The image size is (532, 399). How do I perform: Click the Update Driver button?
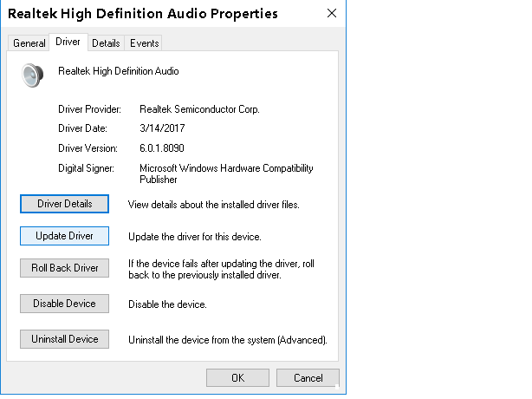tap(64, 236)
